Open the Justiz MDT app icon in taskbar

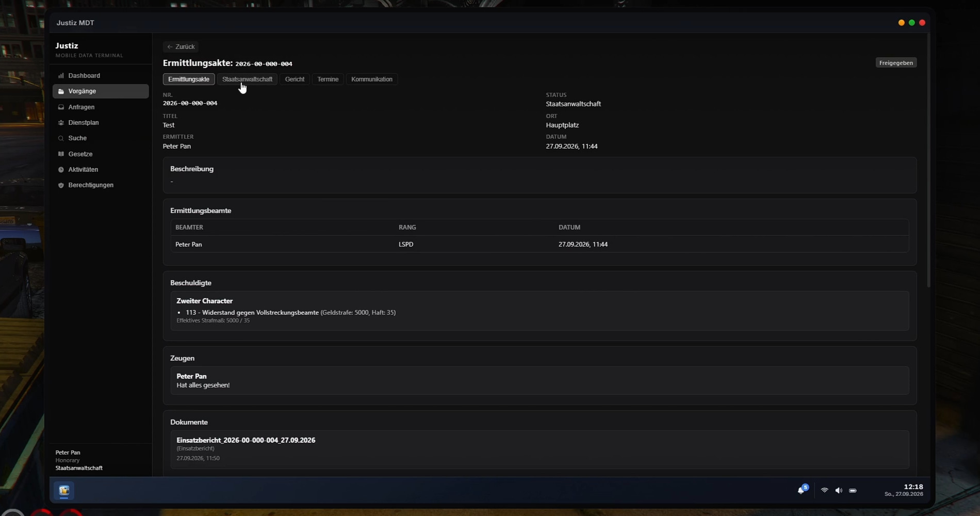coord(64,490)
